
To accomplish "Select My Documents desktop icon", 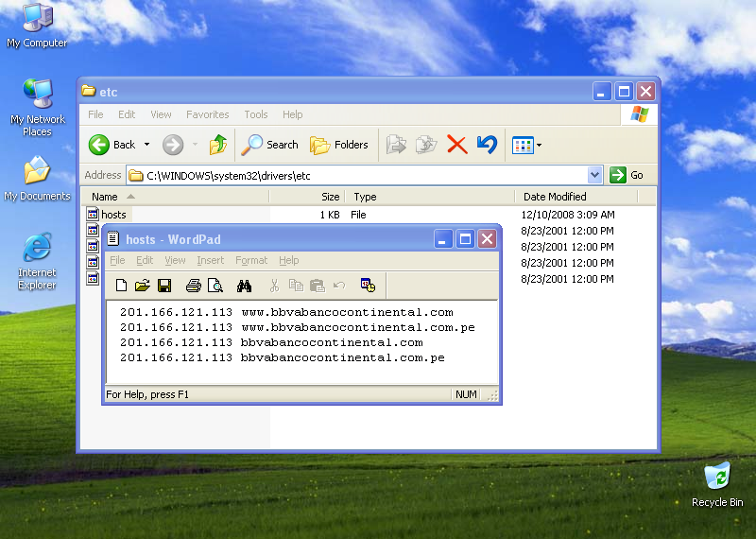I will pyautogui.click(x=37, y=178).
